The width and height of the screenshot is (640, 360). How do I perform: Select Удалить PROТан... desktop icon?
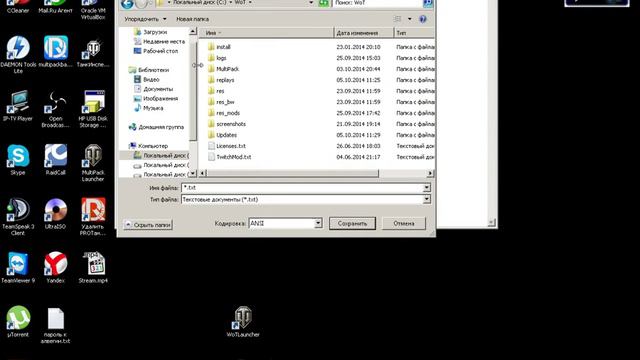click(x=93, y=217)
